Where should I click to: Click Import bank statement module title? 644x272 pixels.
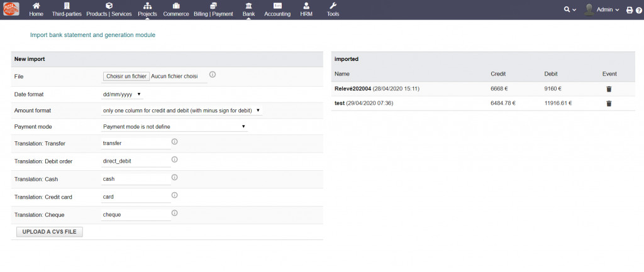(x=93, y=35)
